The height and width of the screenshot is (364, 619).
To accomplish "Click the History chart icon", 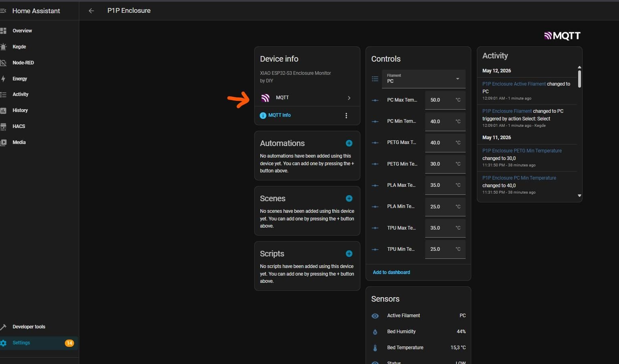I will [x=3, y=110].
